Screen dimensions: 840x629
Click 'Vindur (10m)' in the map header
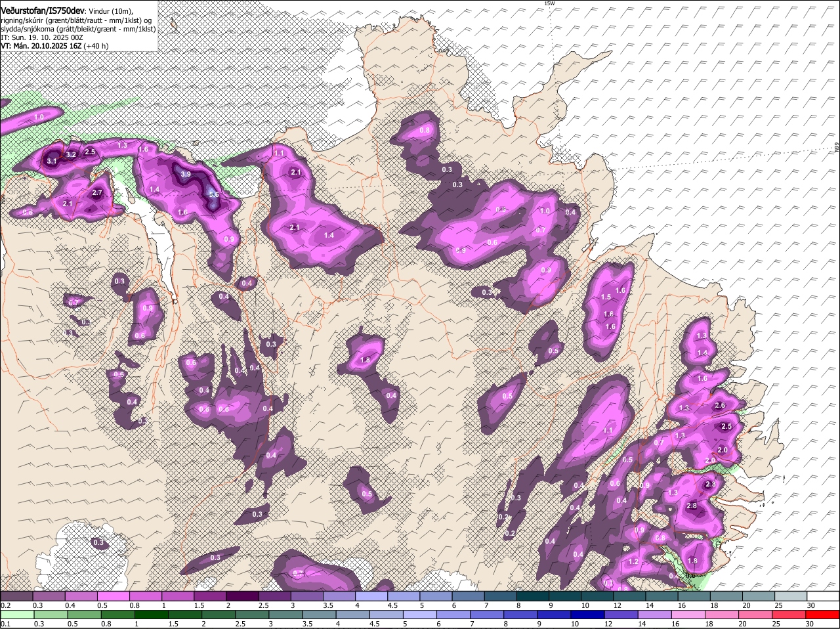tap(111, 10)
